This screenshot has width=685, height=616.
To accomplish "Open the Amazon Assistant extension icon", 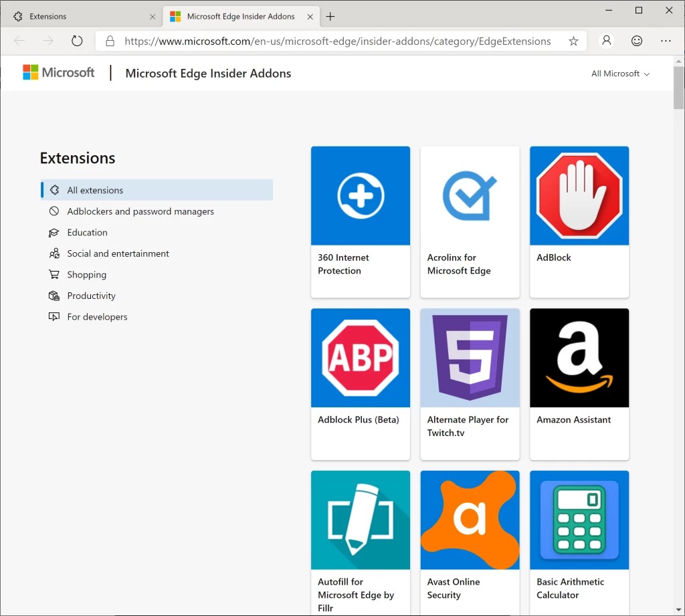I will 579,358.
